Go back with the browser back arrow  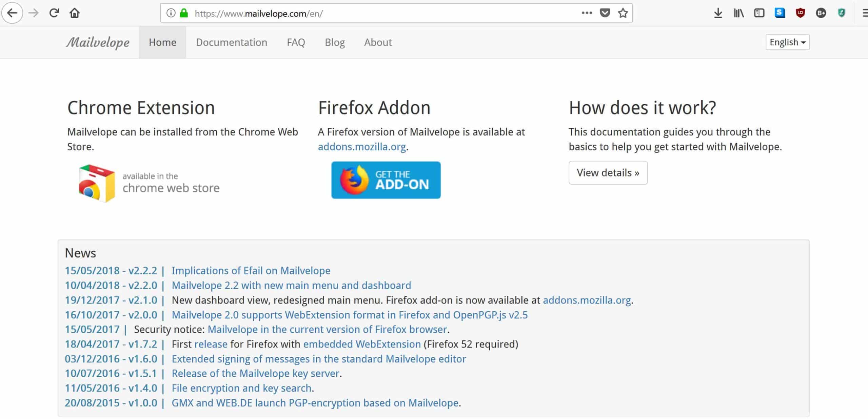[x=12, y=13]
